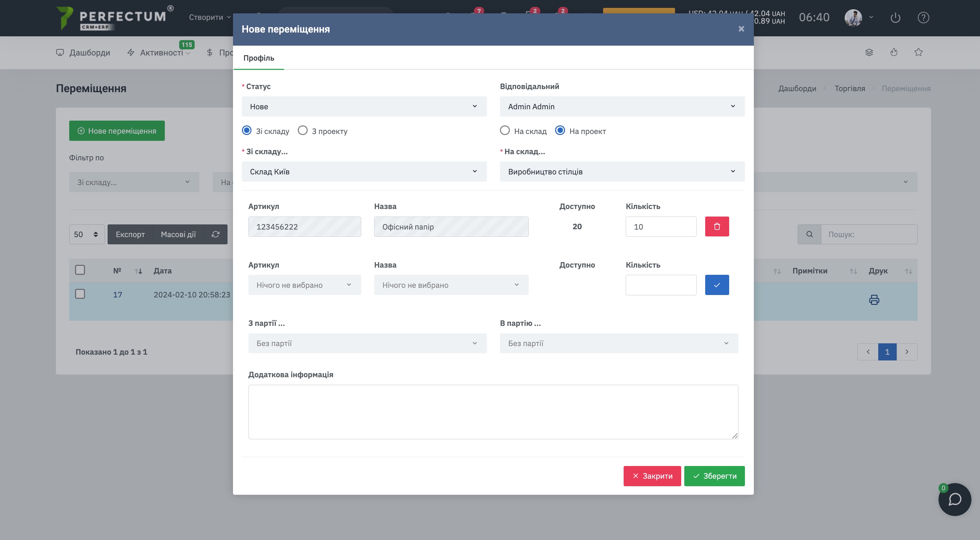Go to page 1 in pagination

click(887, 352)
